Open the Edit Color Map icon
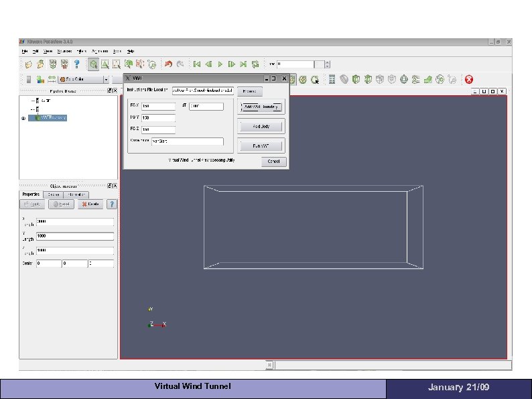532x399 pixels. pyautogui.click(x=40, y=79)
